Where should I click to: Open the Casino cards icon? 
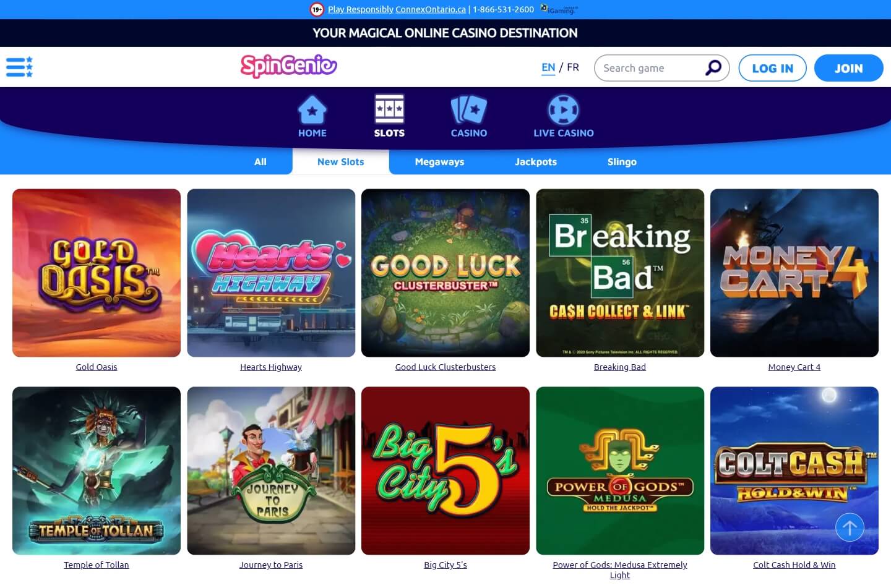coord(468,110)
